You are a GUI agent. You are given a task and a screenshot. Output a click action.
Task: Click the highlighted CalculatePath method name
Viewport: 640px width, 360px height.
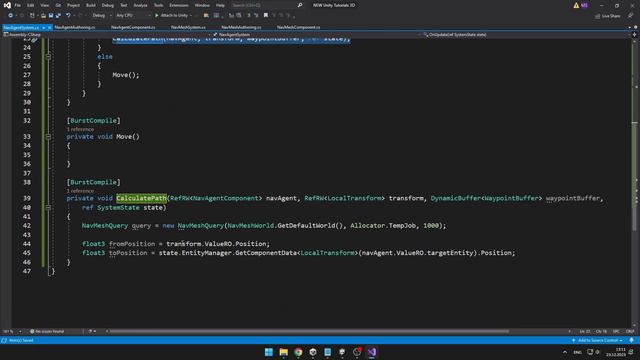tap(141, 198)
